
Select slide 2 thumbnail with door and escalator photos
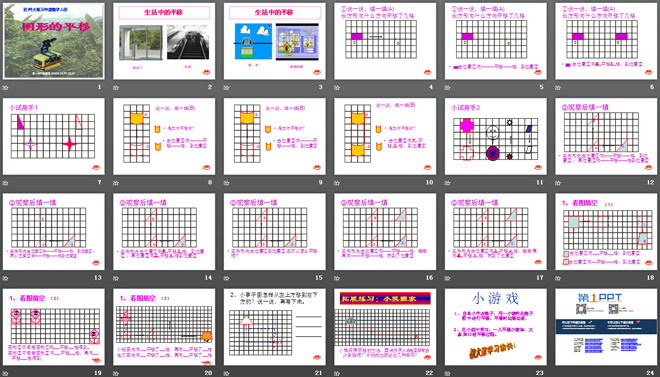164,41
